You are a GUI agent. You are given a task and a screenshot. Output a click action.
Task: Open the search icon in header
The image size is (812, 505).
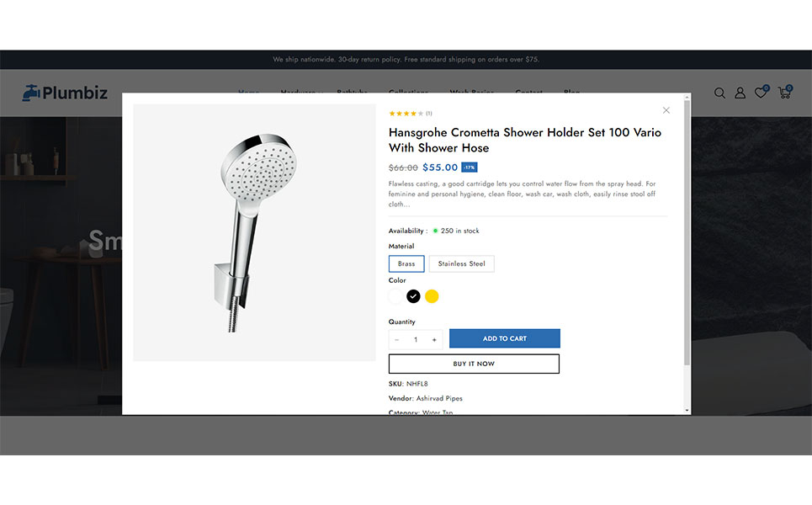tap(719, 93)
